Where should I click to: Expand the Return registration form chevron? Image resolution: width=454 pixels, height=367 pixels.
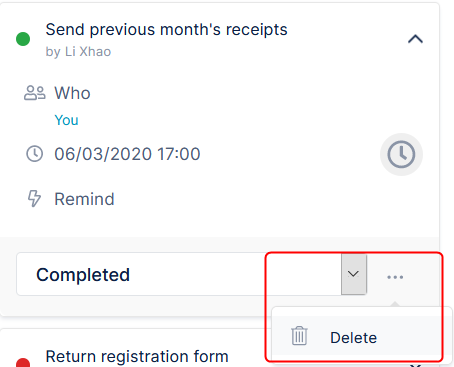[415, 365]
